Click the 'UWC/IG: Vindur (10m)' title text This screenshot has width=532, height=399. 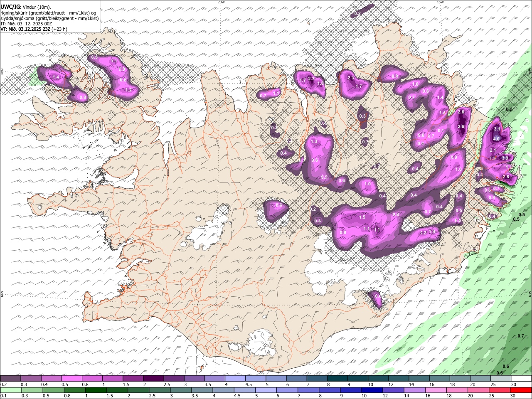[x=25, y=7]
